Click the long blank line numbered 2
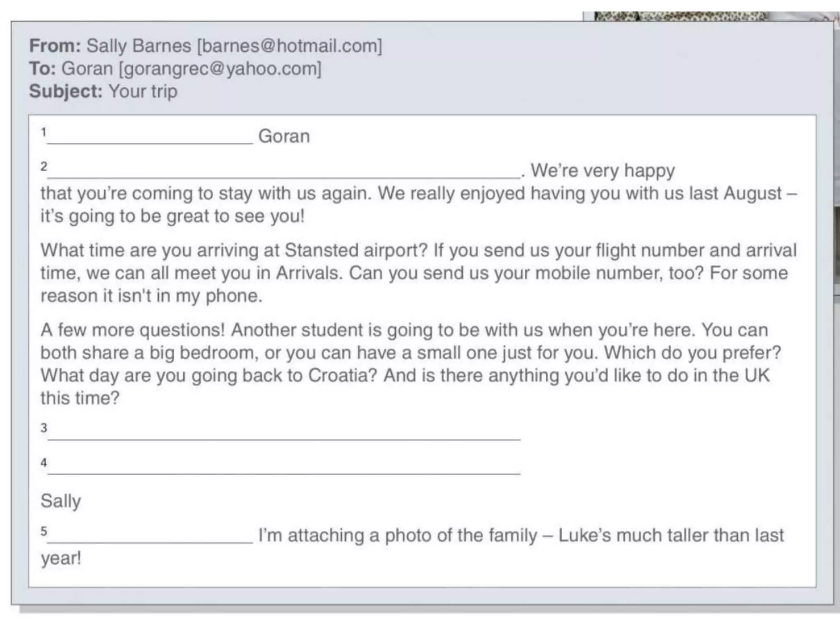Viewport: 840px width, 630px height. click(283, 172)
